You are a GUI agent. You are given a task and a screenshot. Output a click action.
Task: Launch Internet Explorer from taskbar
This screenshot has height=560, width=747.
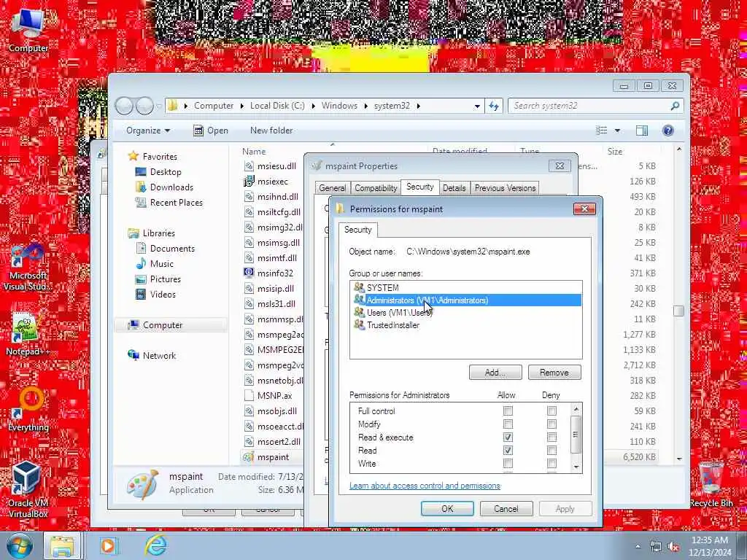(156, 545)
